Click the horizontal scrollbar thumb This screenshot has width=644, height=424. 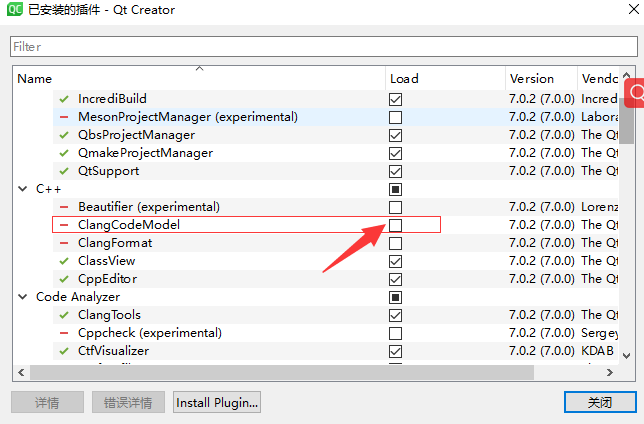coord(282,372)
